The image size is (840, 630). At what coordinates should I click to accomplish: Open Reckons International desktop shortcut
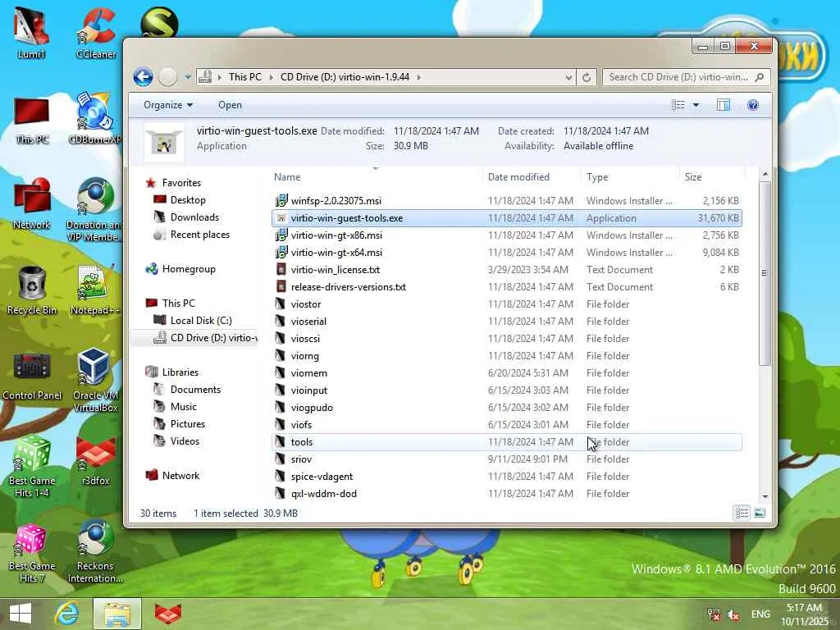[95, 552]
